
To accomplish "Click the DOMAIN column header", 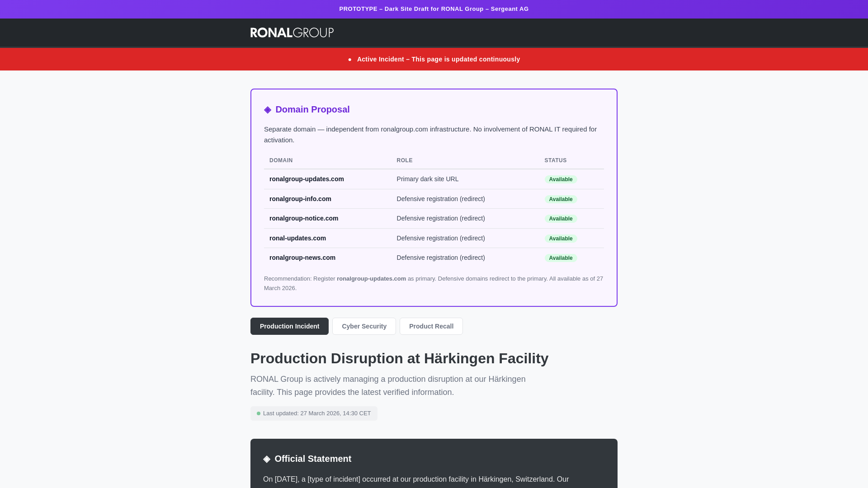I will (x=281, y=160).
